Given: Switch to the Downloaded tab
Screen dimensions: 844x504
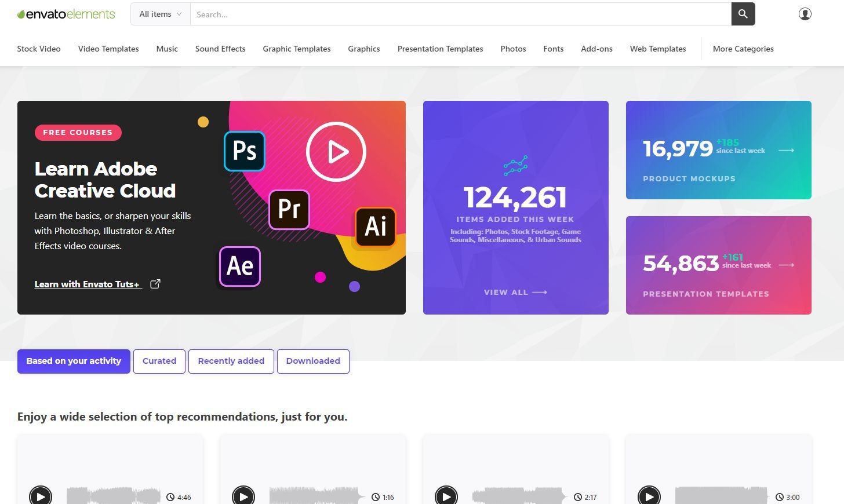Looking at the screenshot, I should tap(313, 361).
